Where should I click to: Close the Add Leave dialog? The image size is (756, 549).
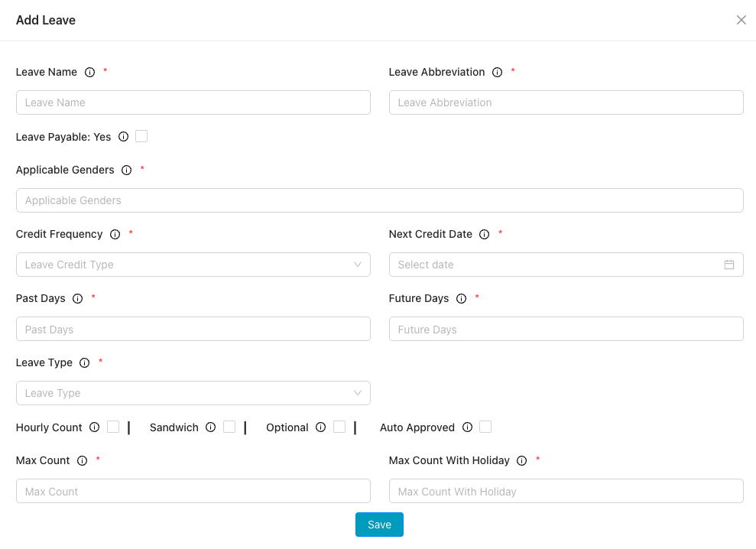tap(741, 20)
